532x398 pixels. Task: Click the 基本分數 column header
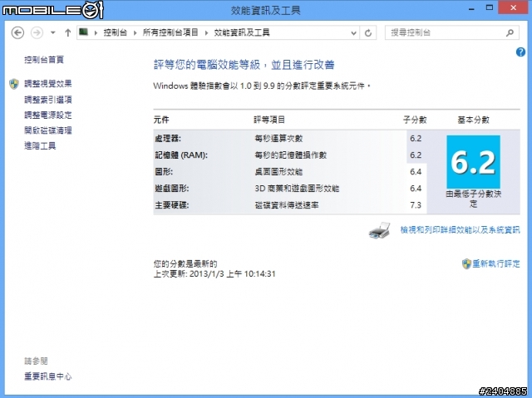(473, 120)
